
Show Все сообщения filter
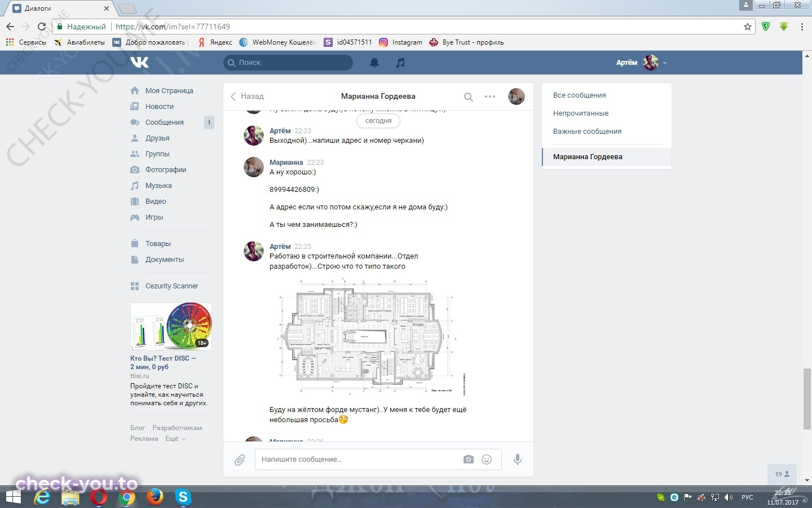580,95
